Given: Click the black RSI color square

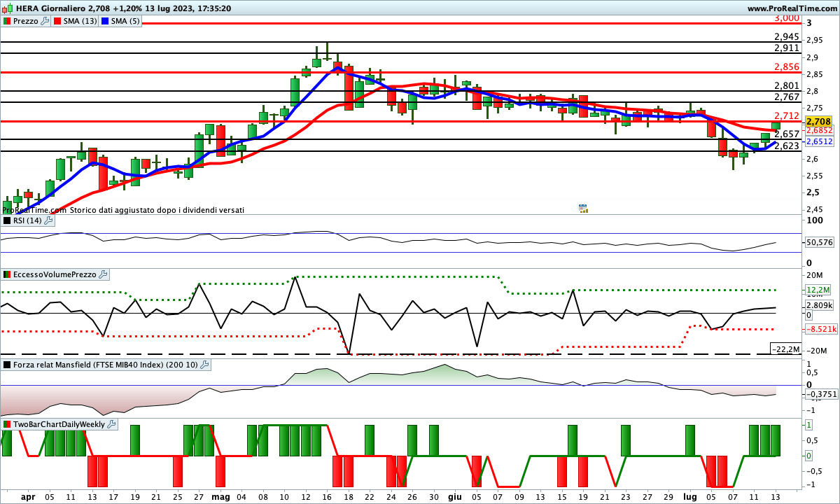Looking at the screenshot, I should coord(7,220).
